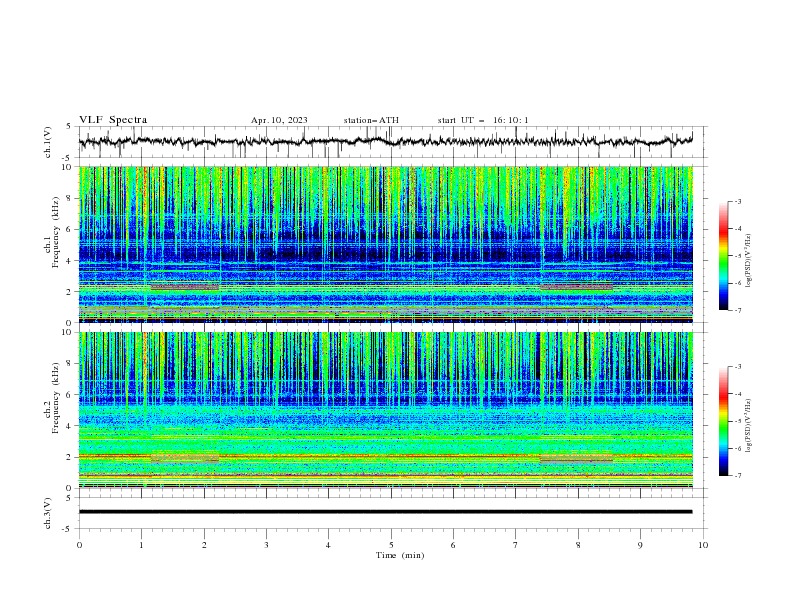Select the "Time (min)" axis label
Screen dimensions: 792x612
(x=400, y=555)
